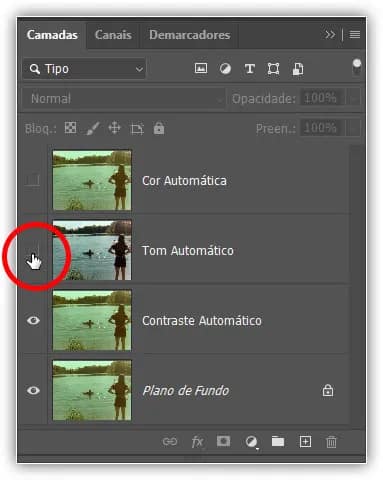Lock position move icon
This screenshot has height=480, width=383.
(x=114, y=128)
